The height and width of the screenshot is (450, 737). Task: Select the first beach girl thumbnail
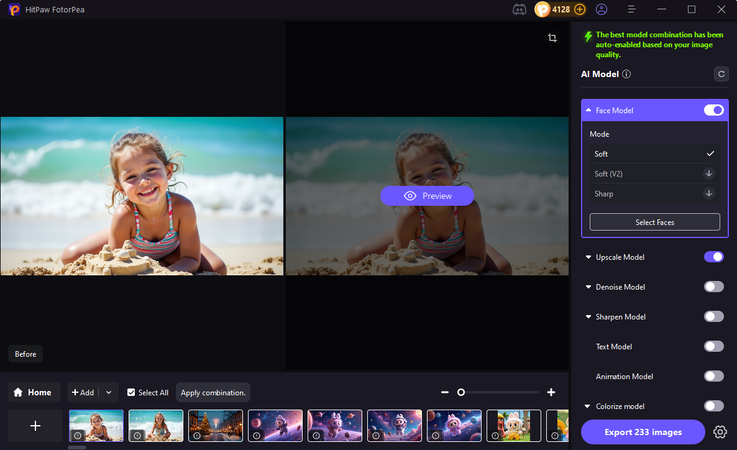click(96, 426)
